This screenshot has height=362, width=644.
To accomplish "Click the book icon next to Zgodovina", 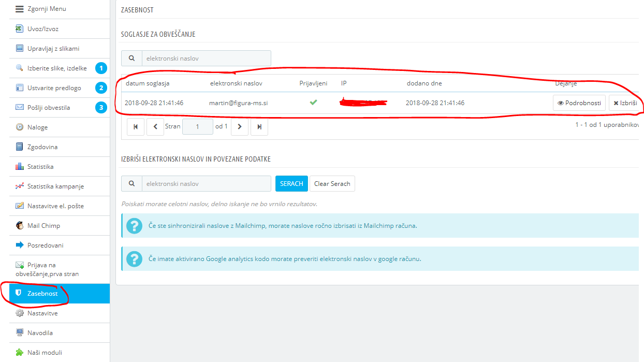I will [x=20, y=147].
